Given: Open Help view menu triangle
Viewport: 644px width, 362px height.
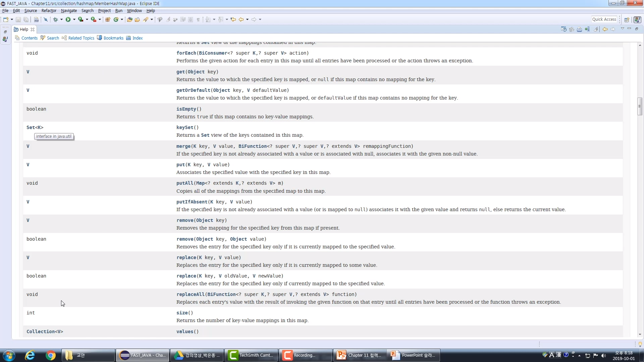Looking at the screenshot, I should click(622, 28).
